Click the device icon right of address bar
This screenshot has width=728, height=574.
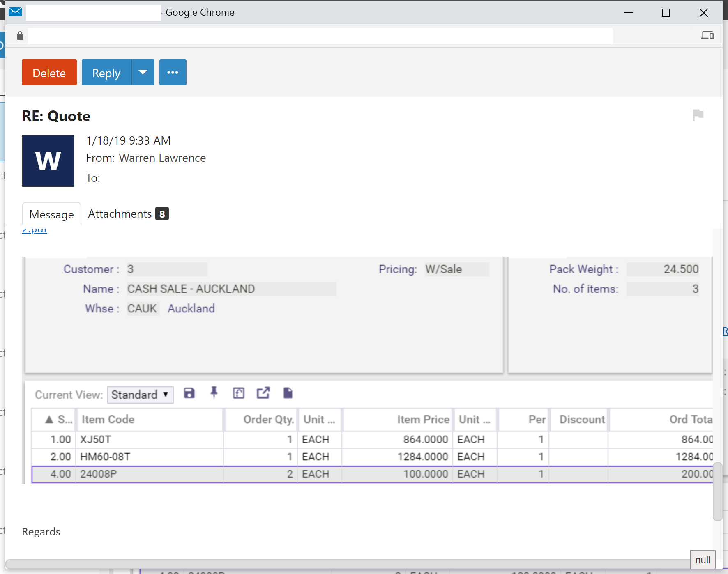coord(707,35)
